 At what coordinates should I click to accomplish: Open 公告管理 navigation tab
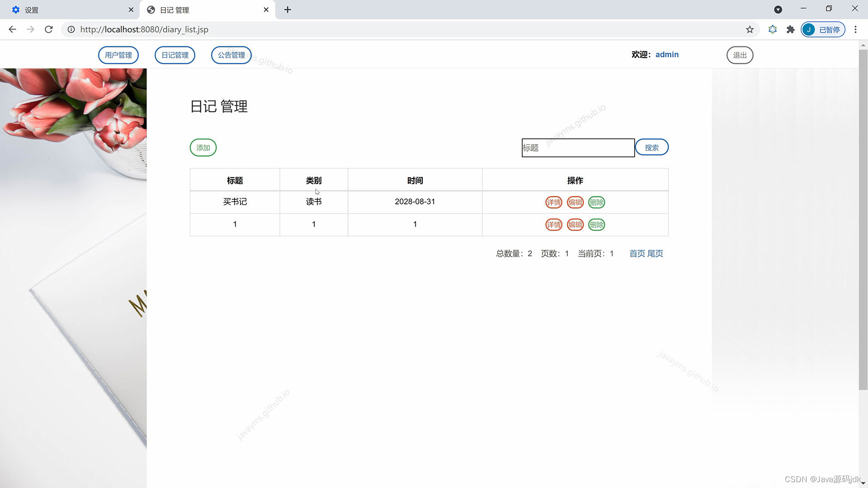(231, 55)
